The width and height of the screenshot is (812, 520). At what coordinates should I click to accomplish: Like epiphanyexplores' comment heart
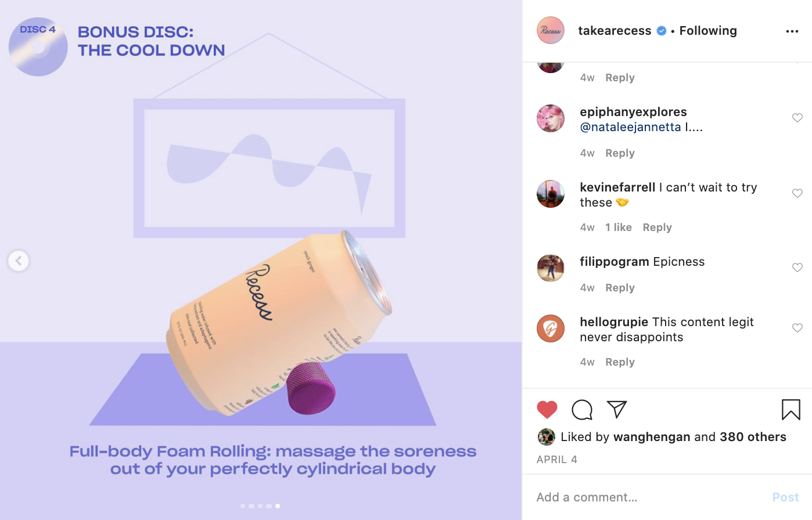click(x=797, y=118)
